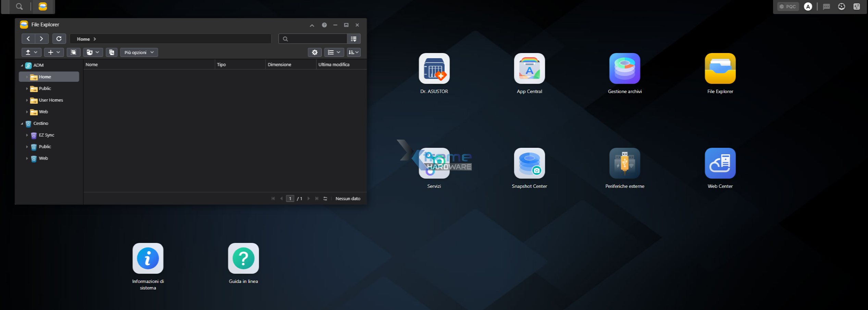Refresh the File Explorer folder view
Image resolution: width=868 pixels, height=310 pixels.
coord(59,39)
